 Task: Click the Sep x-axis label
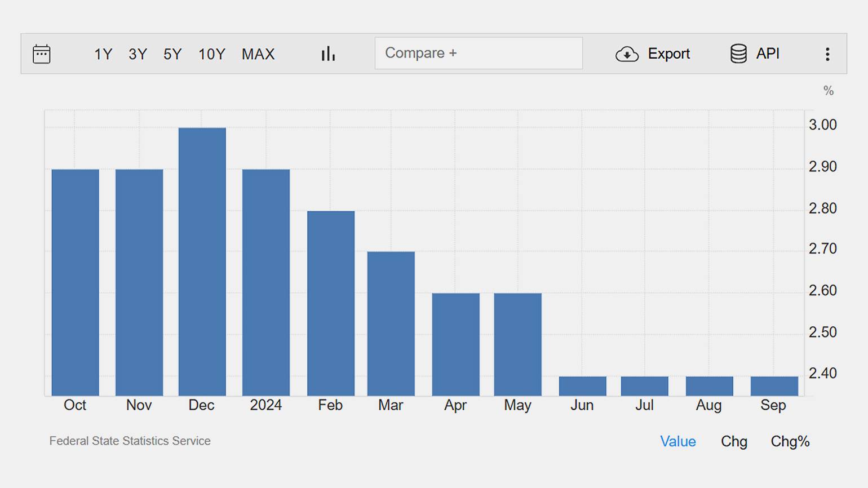[773, 405]
